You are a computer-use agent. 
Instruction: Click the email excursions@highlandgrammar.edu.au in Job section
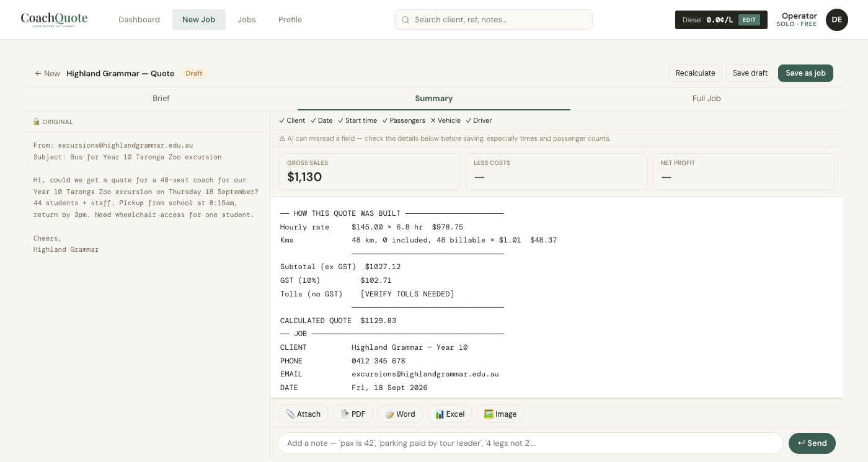coord(425,374)
